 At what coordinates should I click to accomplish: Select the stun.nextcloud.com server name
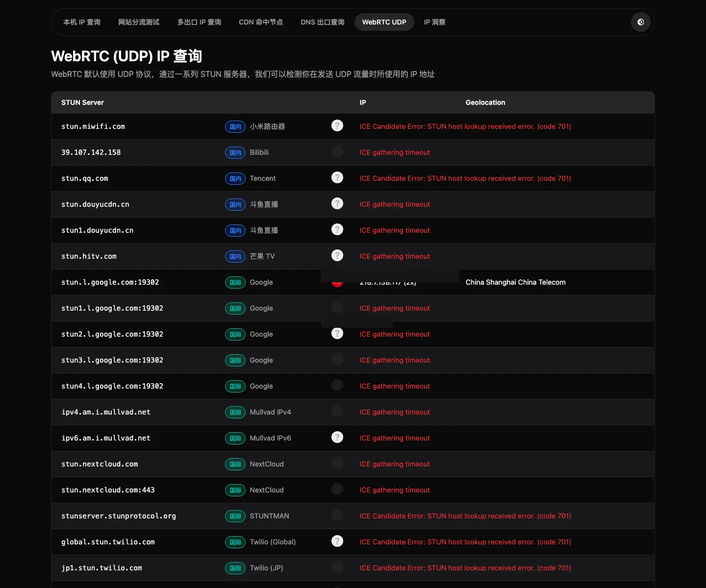[x=100, y=464]
